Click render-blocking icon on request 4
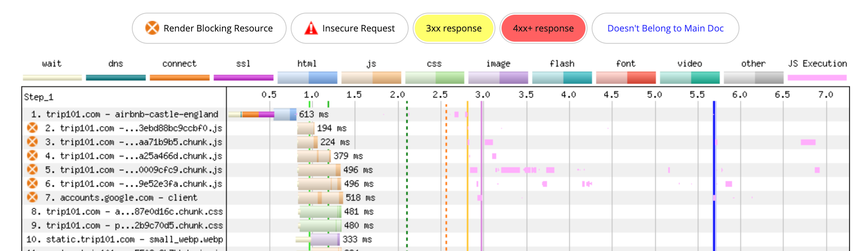868x251 pixels. (x=32, y=156)
